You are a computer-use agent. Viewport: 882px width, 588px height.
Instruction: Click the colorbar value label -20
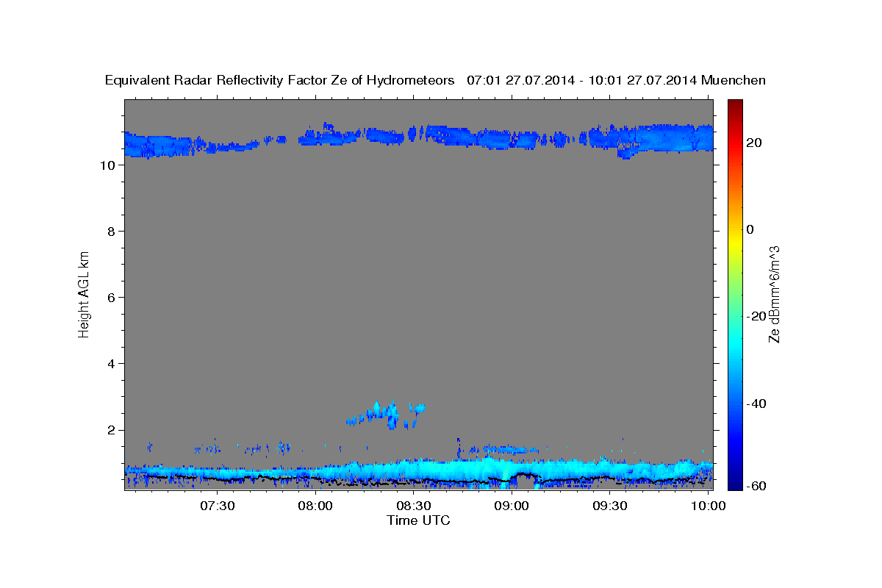[756, 316]
